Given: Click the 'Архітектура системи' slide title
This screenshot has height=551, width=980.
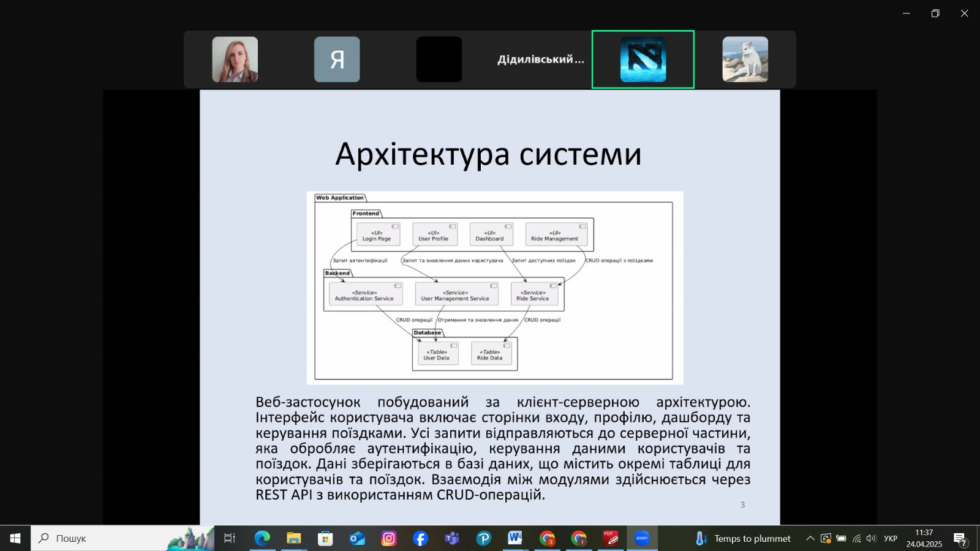Looking at the screenshot, I should [488, 154].
